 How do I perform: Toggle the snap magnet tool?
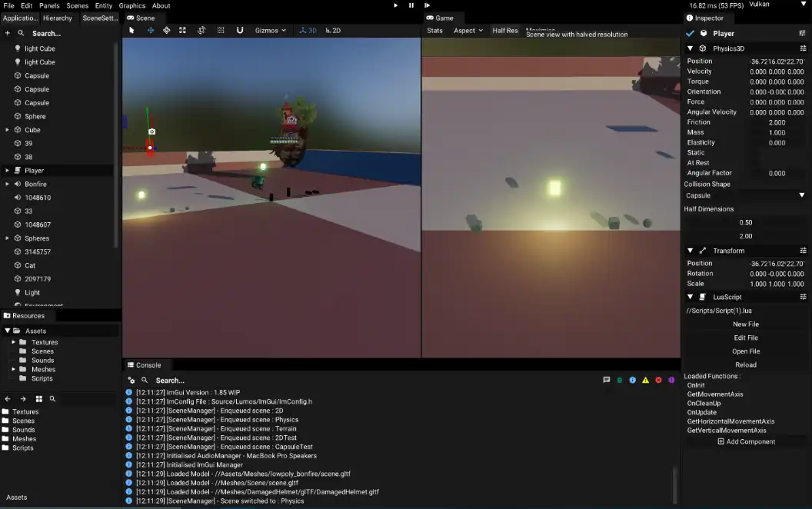click(x=240, y=31)
